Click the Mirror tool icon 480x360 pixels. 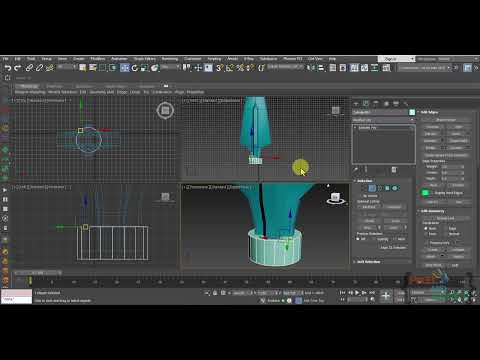tap(311, 68)
